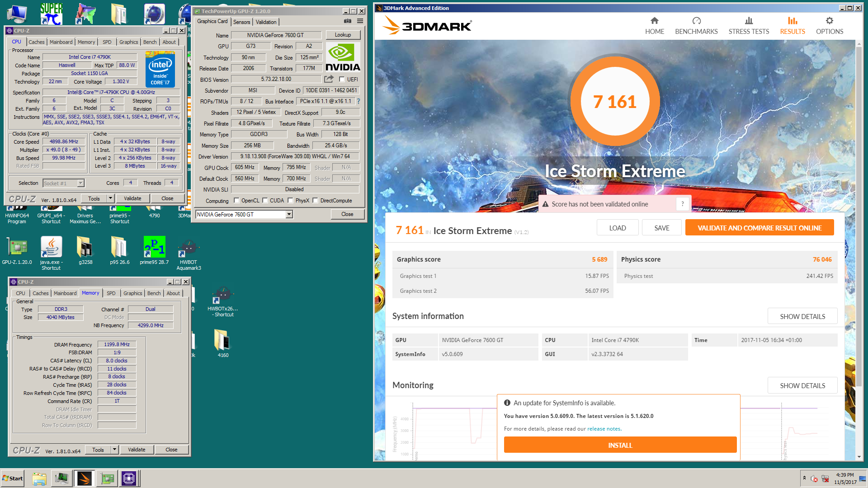Click the disconnected network tray icon

tap(825, 479)
